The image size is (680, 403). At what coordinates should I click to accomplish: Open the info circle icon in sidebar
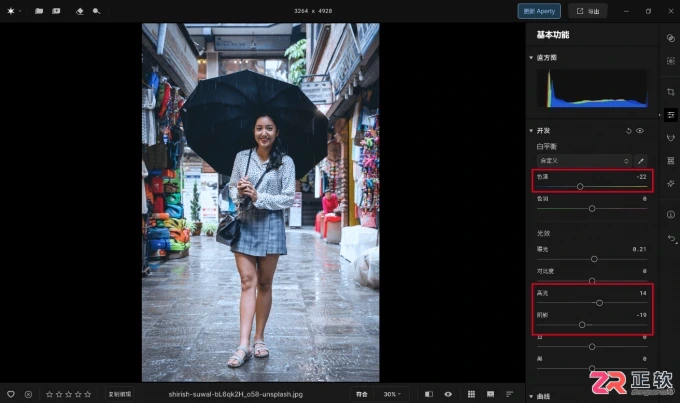(x=670, y=214)
